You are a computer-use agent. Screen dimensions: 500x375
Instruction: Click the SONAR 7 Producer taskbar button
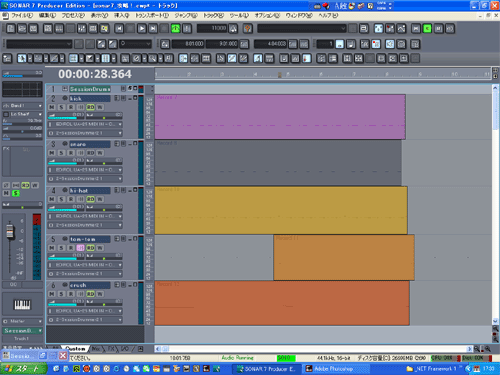tap(267, 369)
